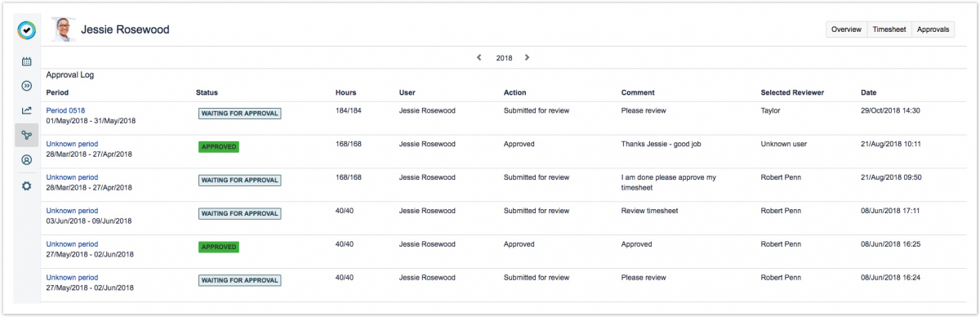The width and height of the screenshot is (980, 317).
Task: Click the green APPROVED badge for 168/168
Action: click(219, 147)
